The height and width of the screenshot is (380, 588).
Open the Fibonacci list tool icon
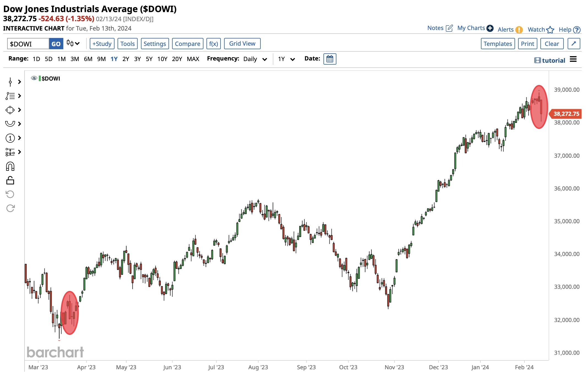click(x=10, y=96)
